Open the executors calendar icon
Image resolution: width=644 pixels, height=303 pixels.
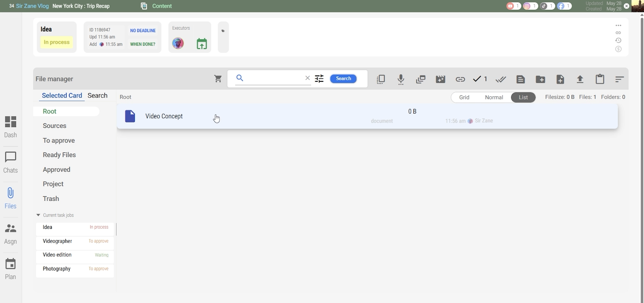click(202, 44)
